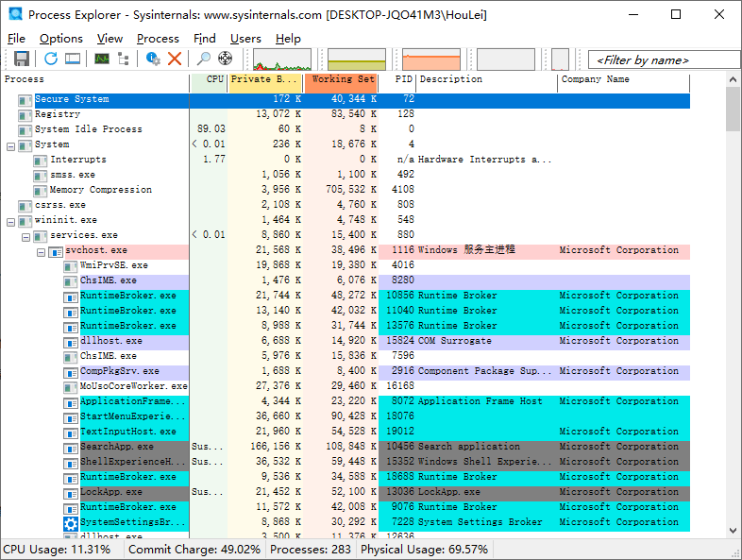Viewport: 742px width, 560px height.
Task: Select the csrss.exe row
Action: [346, 205]
